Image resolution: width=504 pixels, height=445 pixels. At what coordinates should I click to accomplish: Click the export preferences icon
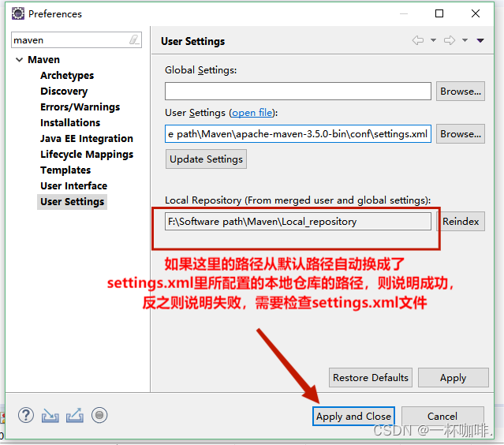pos(75,415)
